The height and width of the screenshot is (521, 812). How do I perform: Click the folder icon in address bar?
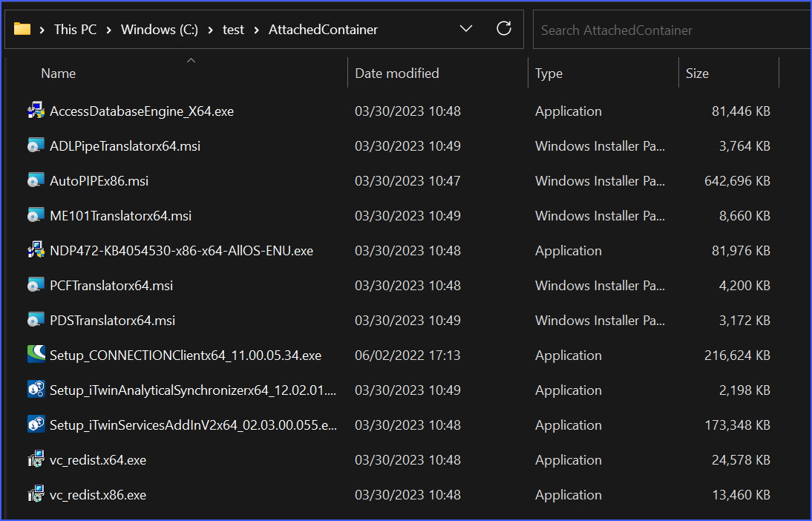click(x=22, y=29)
